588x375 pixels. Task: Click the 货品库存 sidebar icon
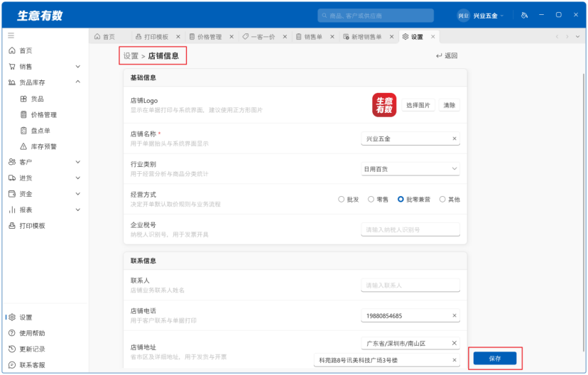point(12,82)
